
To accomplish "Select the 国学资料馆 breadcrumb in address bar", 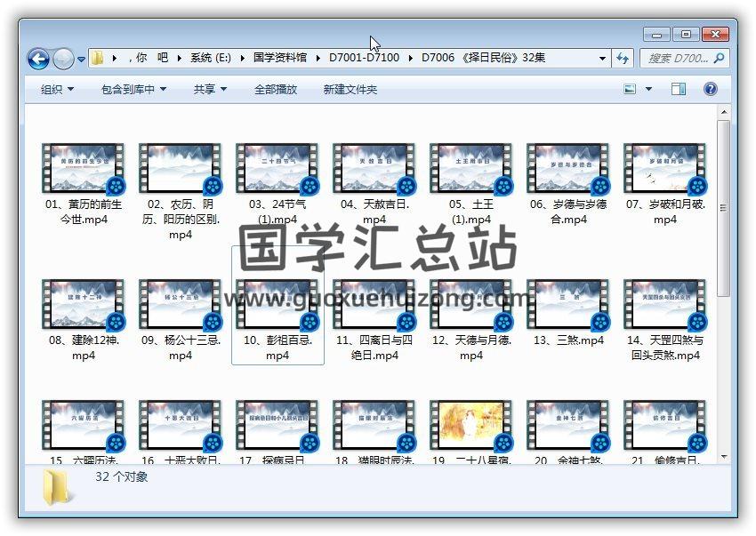I will pos(279,58).
